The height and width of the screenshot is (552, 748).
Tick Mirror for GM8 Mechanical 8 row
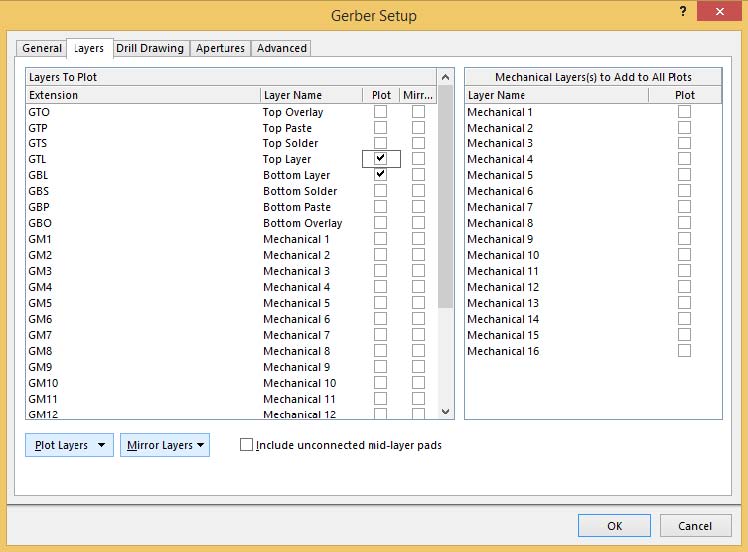coord(418,351)
